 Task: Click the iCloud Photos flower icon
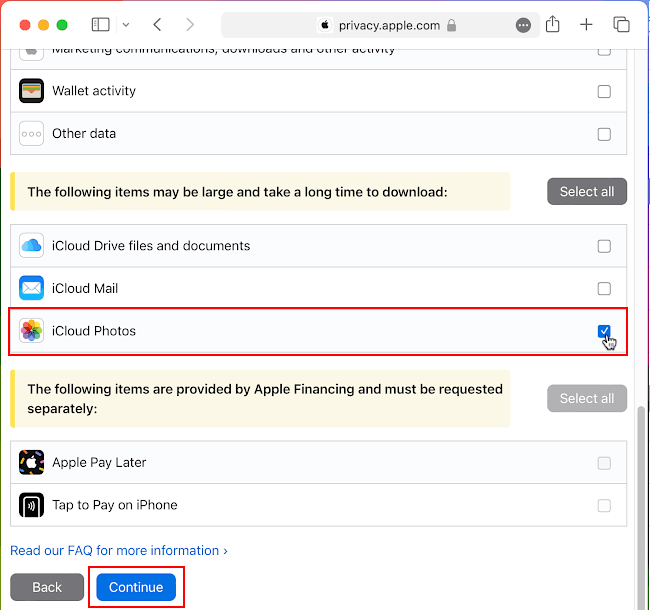32,331
